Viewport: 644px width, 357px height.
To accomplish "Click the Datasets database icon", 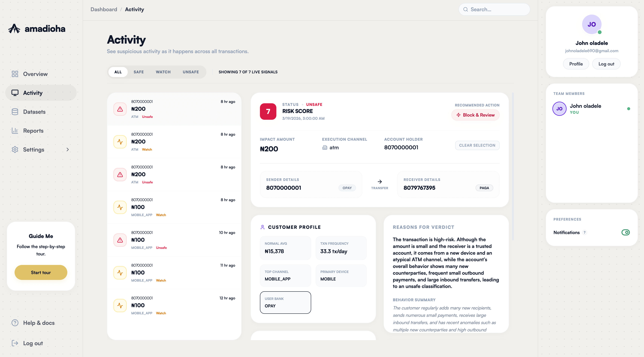I will tap(15, 112).
